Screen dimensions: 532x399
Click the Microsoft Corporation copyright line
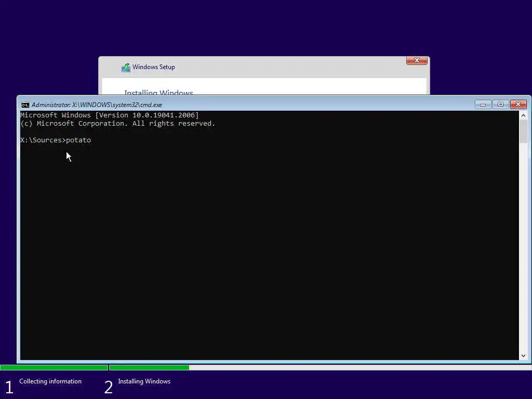click(118, 124)
